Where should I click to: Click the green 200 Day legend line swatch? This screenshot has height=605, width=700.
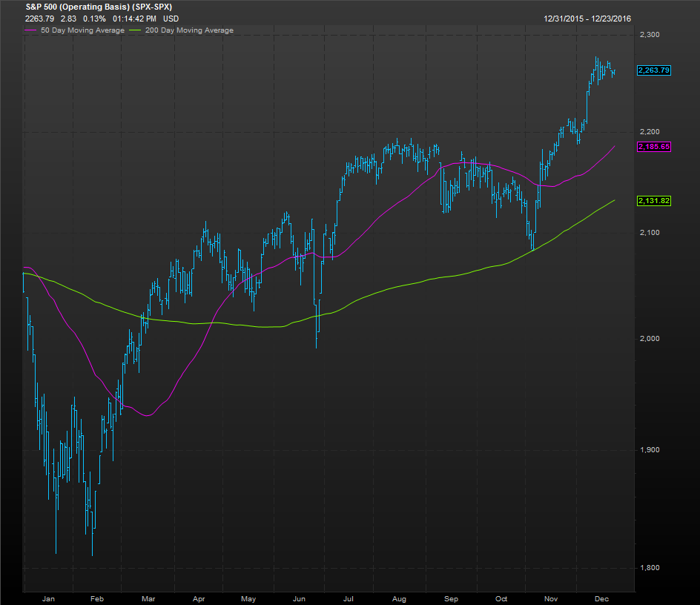click(x=135, y=30)
